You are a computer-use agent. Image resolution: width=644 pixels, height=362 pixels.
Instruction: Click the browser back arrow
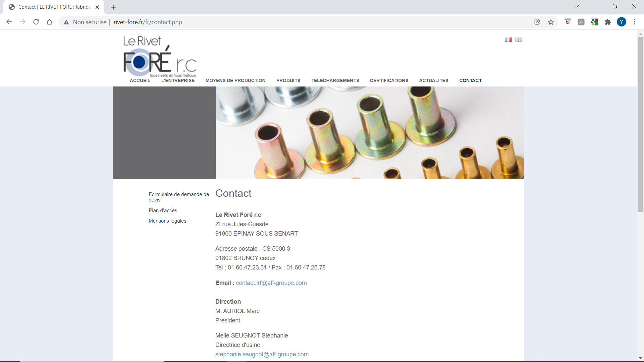[9, 22]
